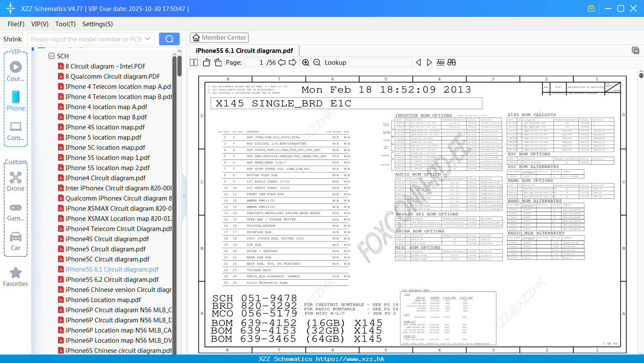Open the File(F) menu

coord(16,24)
